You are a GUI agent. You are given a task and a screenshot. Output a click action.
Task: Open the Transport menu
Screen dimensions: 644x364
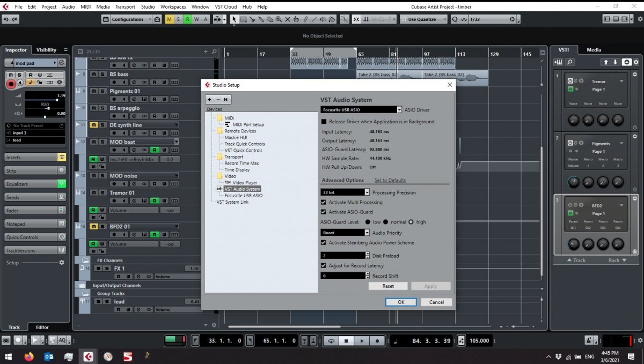125,6
